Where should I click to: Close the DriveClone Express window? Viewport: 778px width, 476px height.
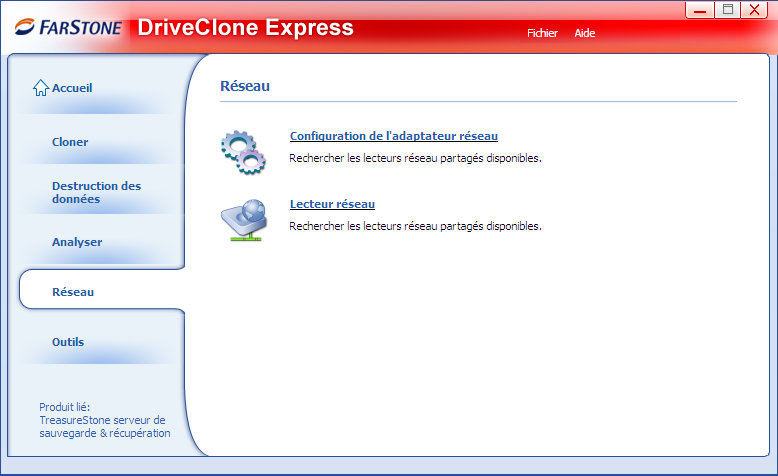[x=755, y=10]
